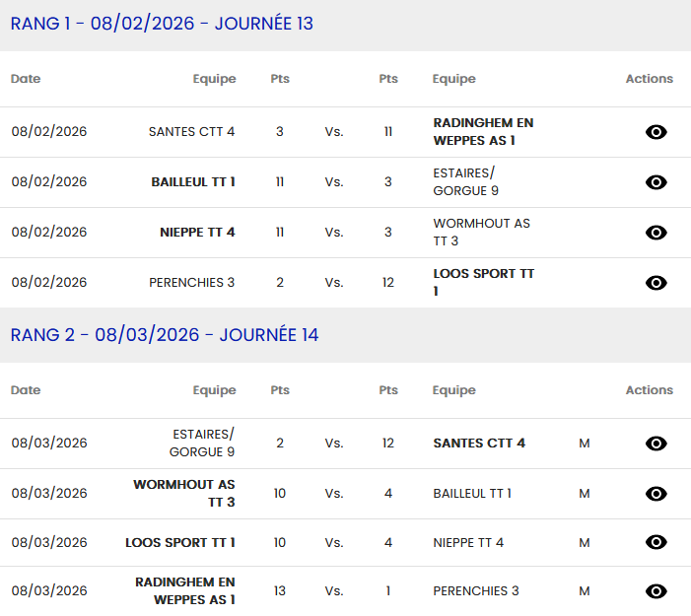
Task: Select bold Wormhout AS TT 3 on 08/03/2026
Action: pyautogui.click(x=184, y=494)
